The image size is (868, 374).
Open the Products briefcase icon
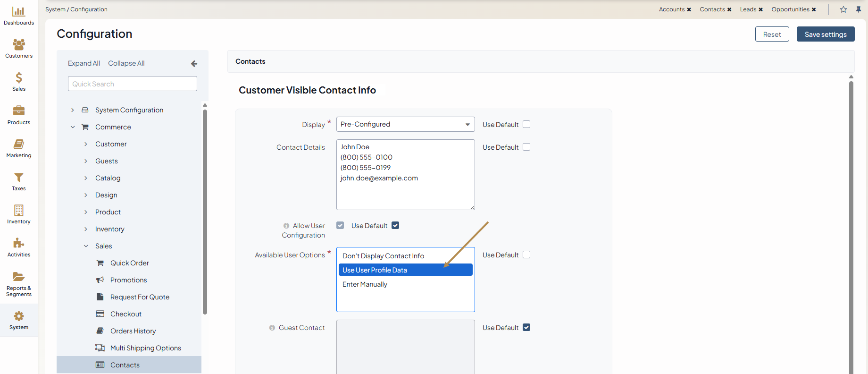tap(18, 111)
